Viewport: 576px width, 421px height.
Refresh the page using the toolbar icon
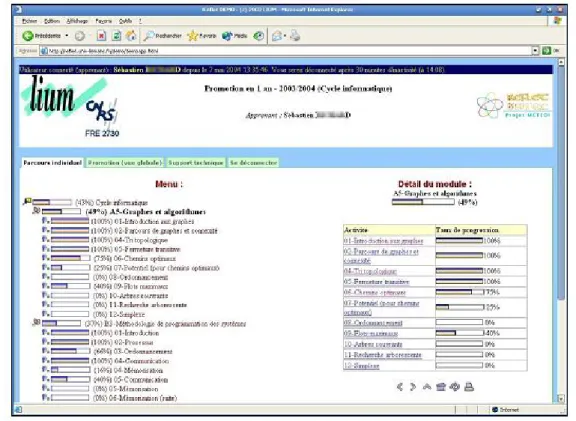[x=116, y=36]
